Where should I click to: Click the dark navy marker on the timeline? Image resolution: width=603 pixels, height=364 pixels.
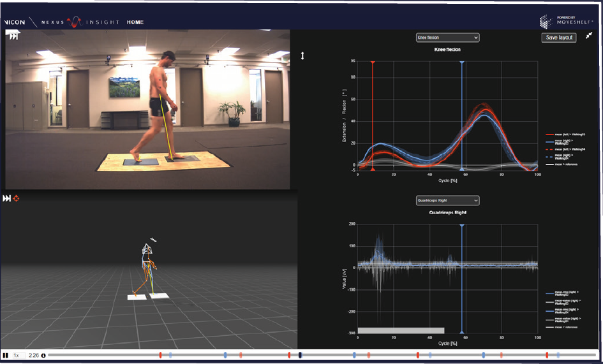coord(300,354)
